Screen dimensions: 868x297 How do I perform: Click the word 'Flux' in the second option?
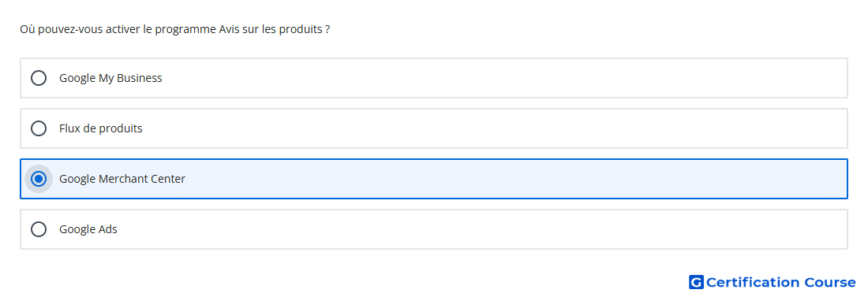(x=69, y=128)
